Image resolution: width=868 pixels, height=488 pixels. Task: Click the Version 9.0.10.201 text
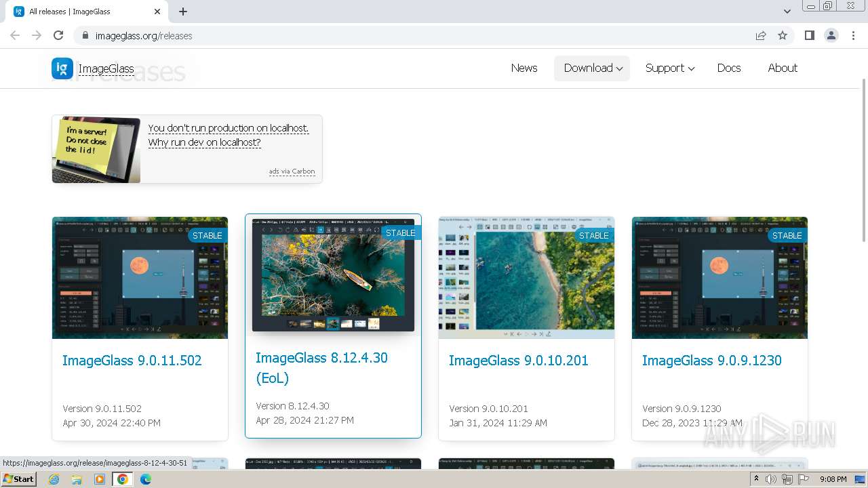[488, 409]
